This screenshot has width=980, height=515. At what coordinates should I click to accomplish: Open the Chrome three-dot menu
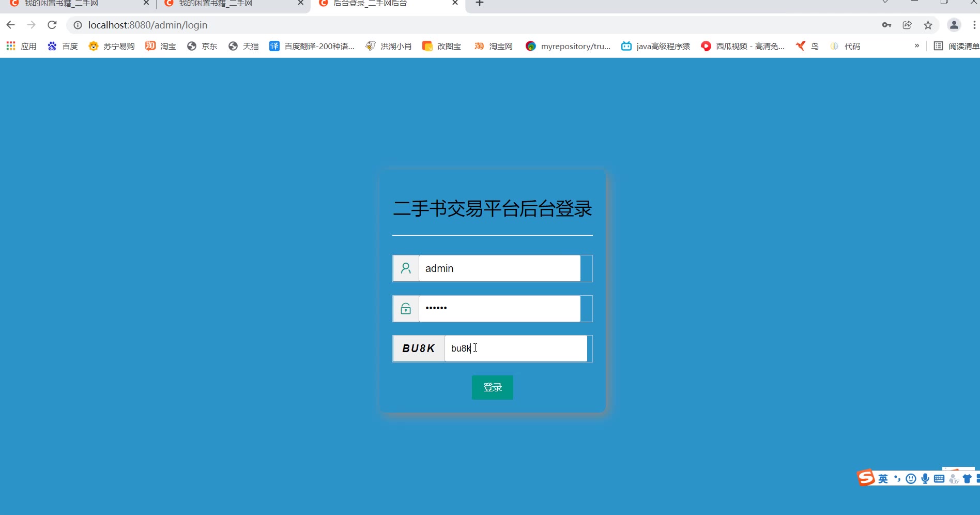974,25
